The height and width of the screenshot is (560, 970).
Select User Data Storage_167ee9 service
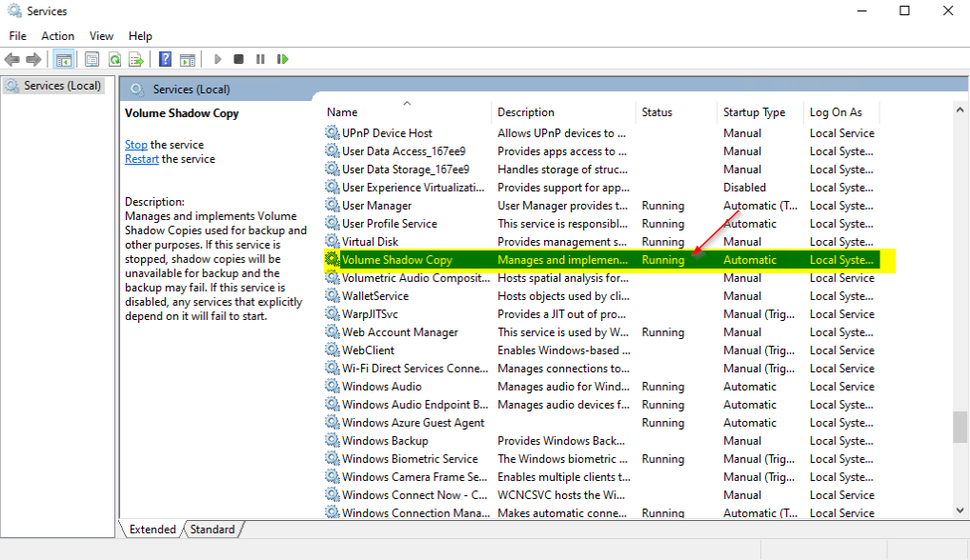(600, 169)
